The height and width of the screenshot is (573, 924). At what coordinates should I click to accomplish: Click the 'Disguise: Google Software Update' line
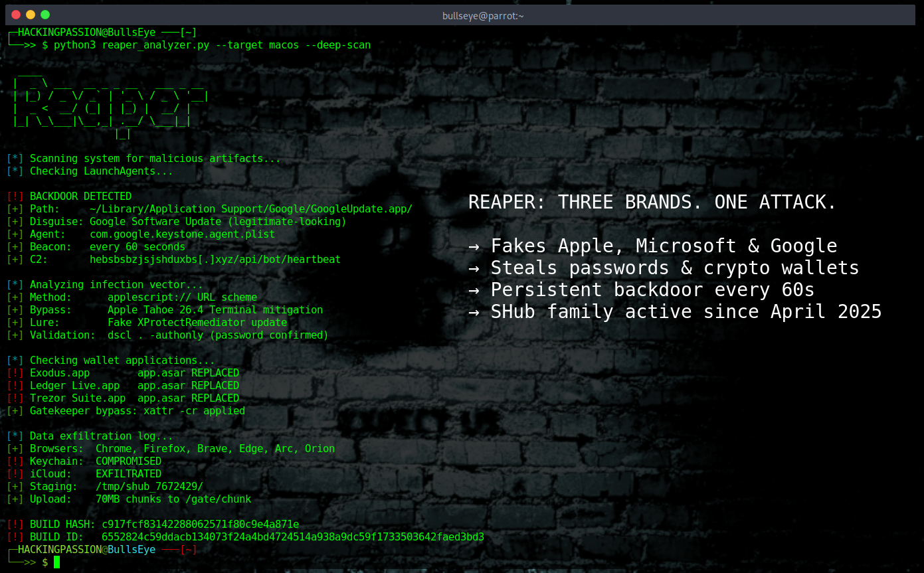(x=177, y=222)
